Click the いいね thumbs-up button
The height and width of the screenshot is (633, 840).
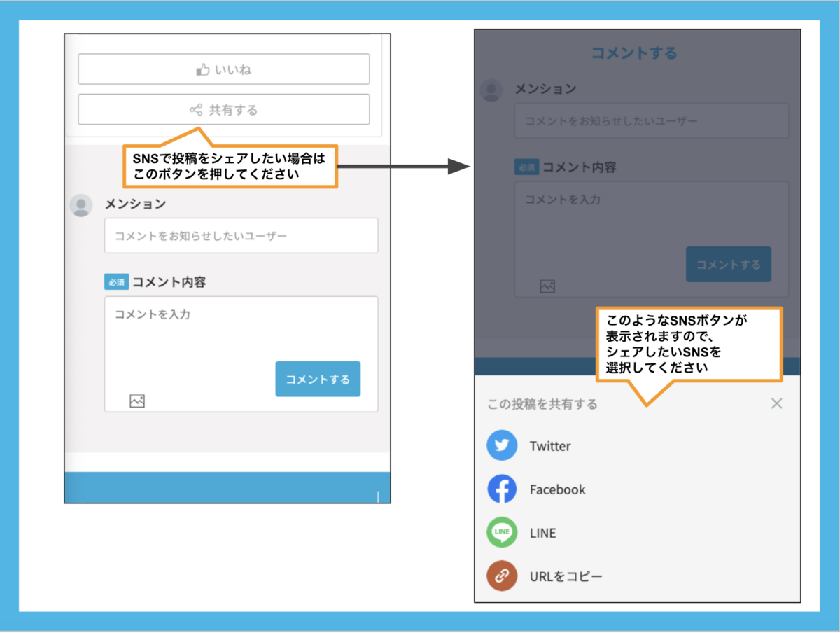pyautogui.click(x=223, y=69)
